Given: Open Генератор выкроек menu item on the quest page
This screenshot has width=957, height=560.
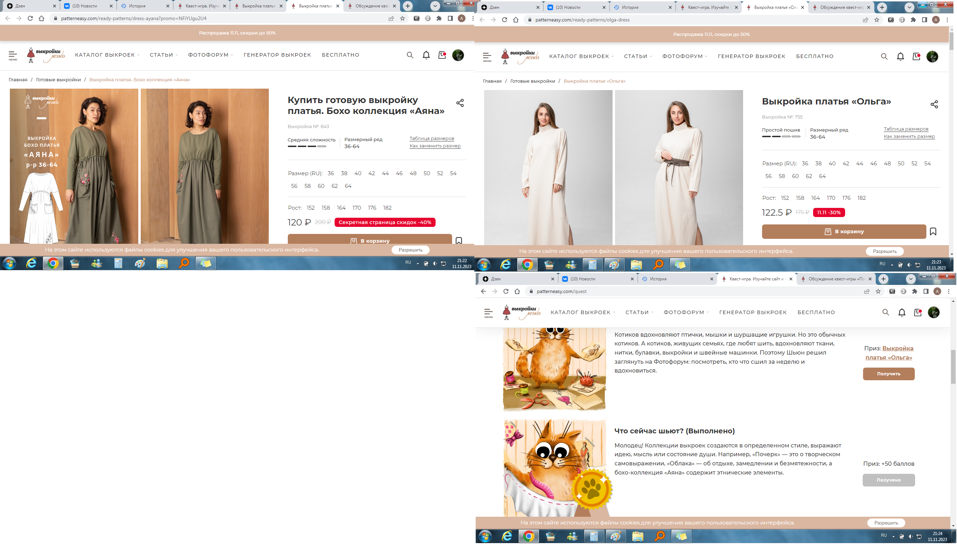Looking at the screenshot, I should point(753,312).
